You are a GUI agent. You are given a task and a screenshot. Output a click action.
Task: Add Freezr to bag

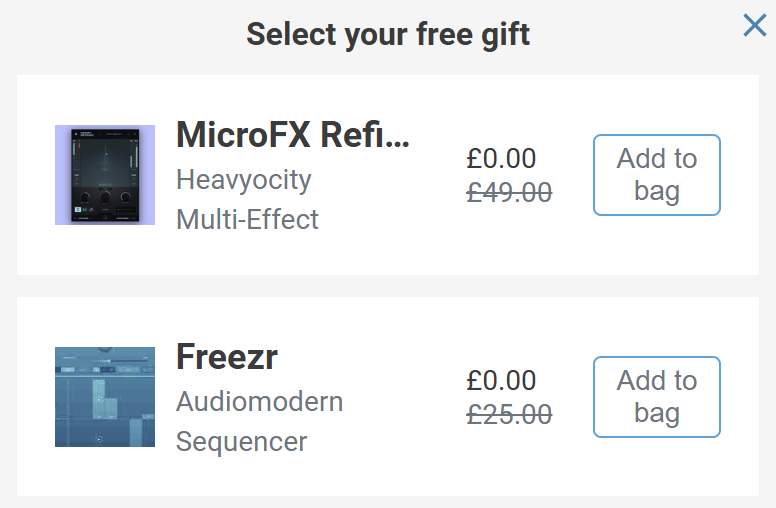click(656, 397)
